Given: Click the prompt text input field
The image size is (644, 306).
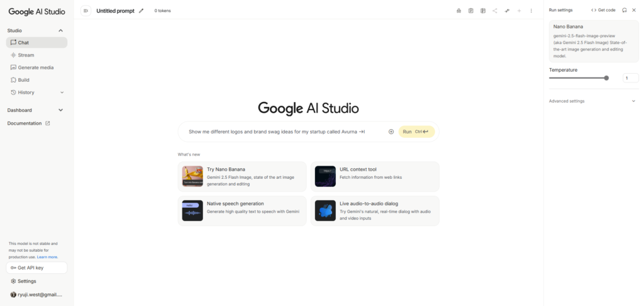Looking at the screenshot, I should [x=285, y=132].
